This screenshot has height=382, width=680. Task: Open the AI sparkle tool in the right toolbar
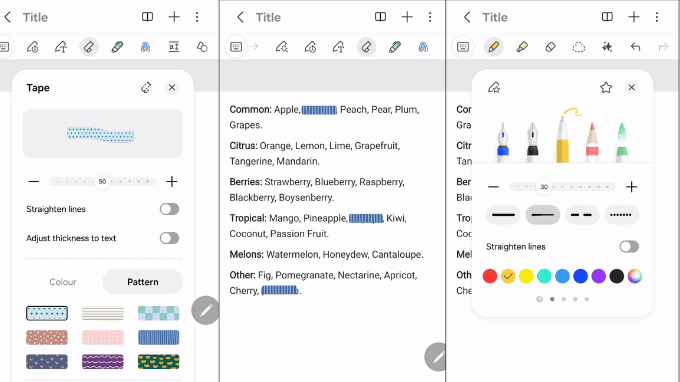(607, 47)
